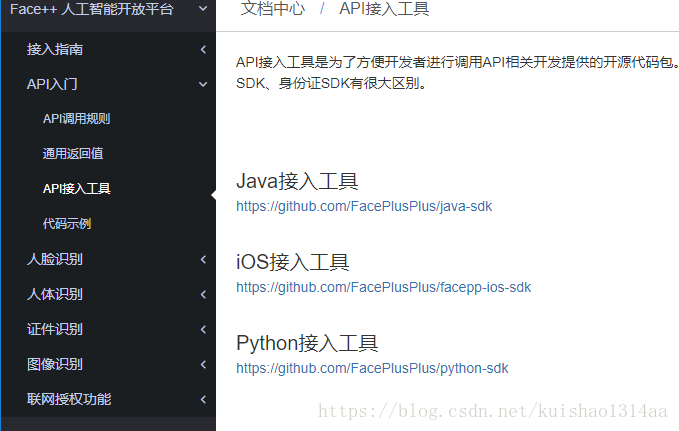The image size is (679, 431).
Task: Open the API调用规则 sidebar page
Action: pyautogui.click(x=76, y=119)
